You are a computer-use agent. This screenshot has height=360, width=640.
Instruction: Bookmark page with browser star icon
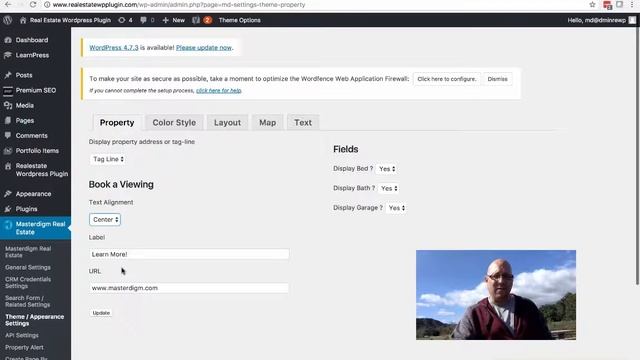click(x=592, y=4)
